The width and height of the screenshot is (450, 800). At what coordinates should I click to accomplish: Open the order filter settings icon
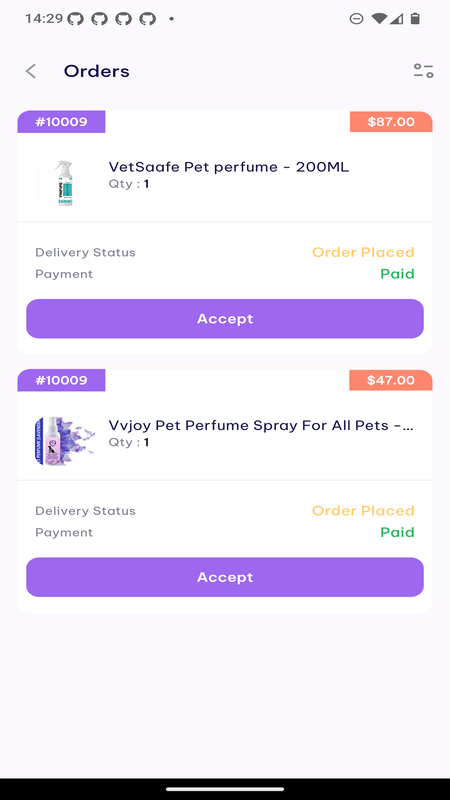423,71
